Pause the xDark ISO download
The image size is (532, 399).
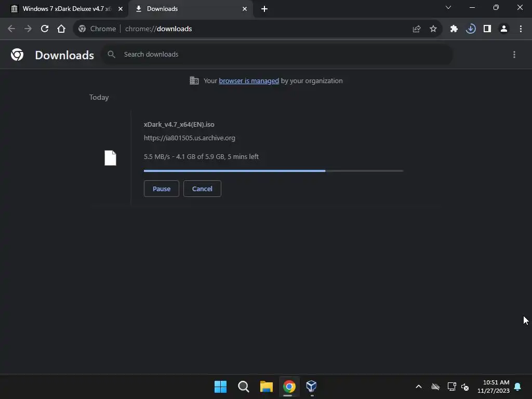162,189
